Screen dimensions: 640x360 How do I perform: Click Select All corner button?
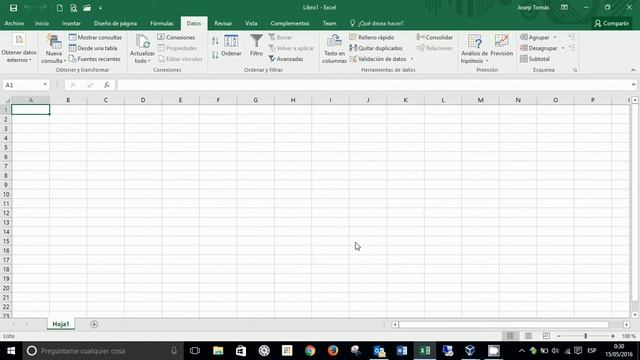6,100
